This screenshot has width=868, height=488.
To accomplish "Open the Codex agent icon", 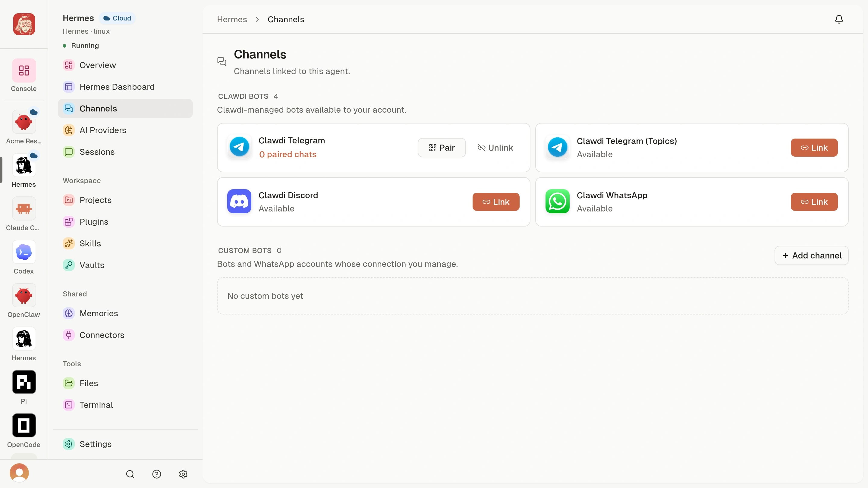I will point(24,252).
